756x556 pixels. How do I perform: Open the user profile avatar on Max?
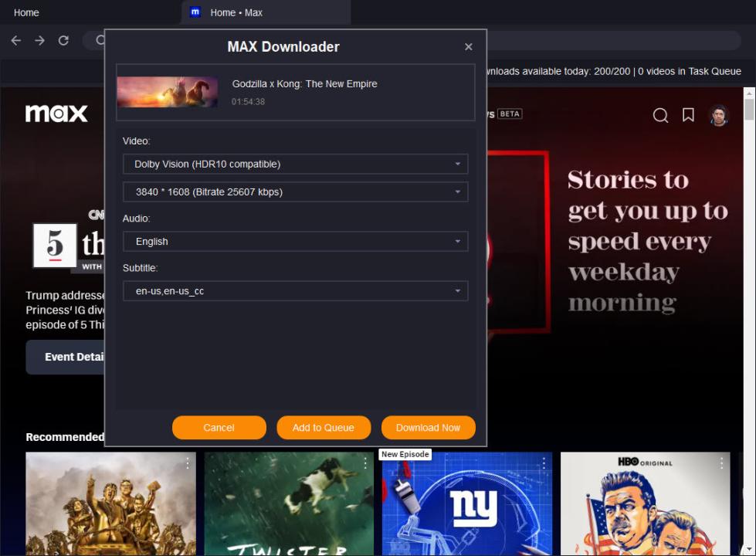(x=719, y=116)
